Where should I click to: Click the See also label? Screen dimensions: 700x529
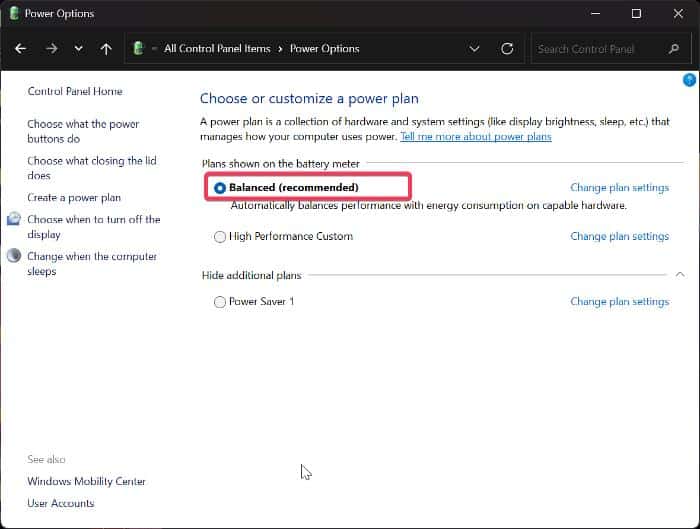click(x=46, y=459)
